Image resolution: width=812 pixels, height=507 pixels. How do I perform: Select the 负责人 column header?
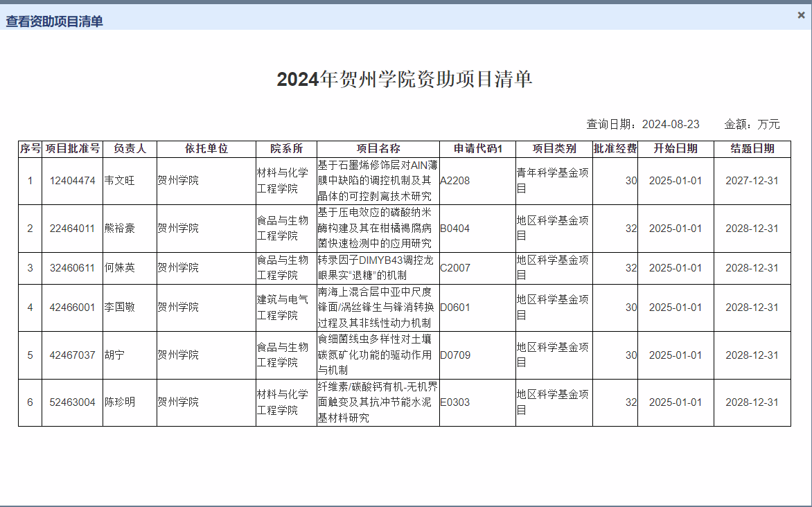(130, 149)
